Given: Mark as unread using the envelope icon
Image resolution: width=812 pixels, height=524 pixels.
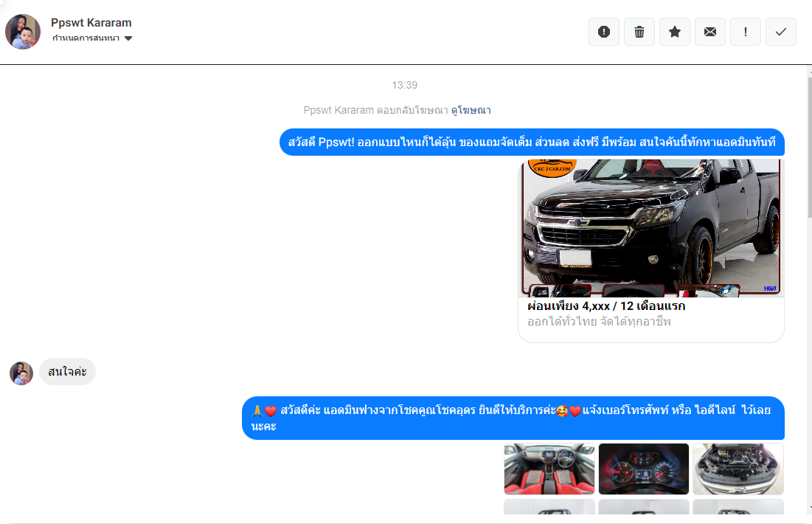Looking at the screenshot, I should click(709, 32).
